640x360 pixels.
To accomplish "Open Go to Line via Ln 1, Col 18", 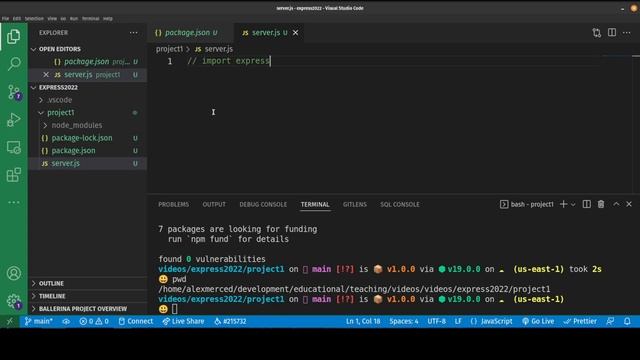I will [x=363, y=322].
